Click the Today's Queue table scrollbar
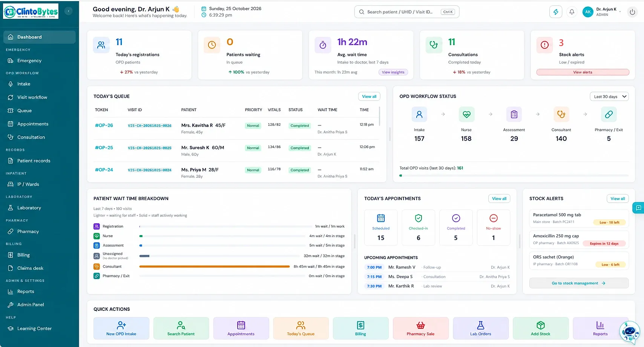This screenshot has height=347, width=644. (x=379, y=116)
